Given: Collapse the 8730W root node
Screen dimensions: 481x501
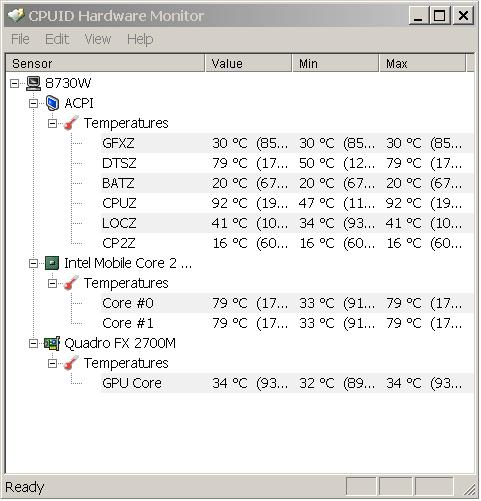Looking at the screenshot, I should [x=14, y=83].
